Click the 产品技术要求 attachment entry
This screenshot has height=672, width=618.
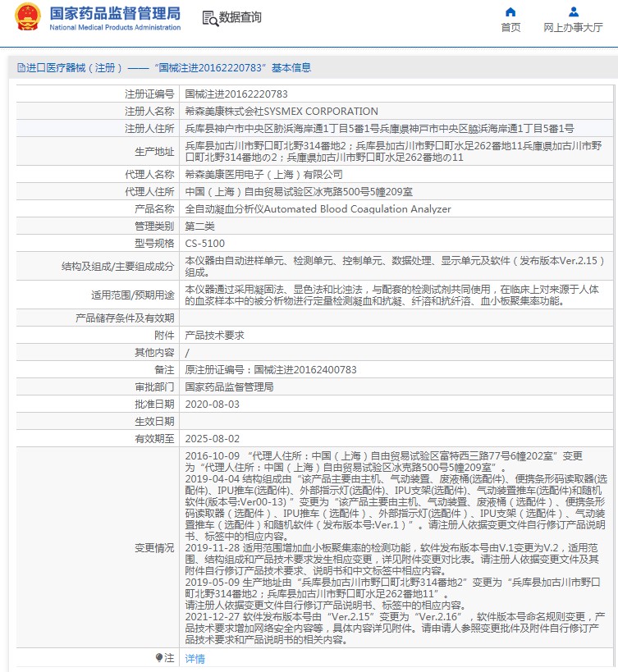coord(213,336)
